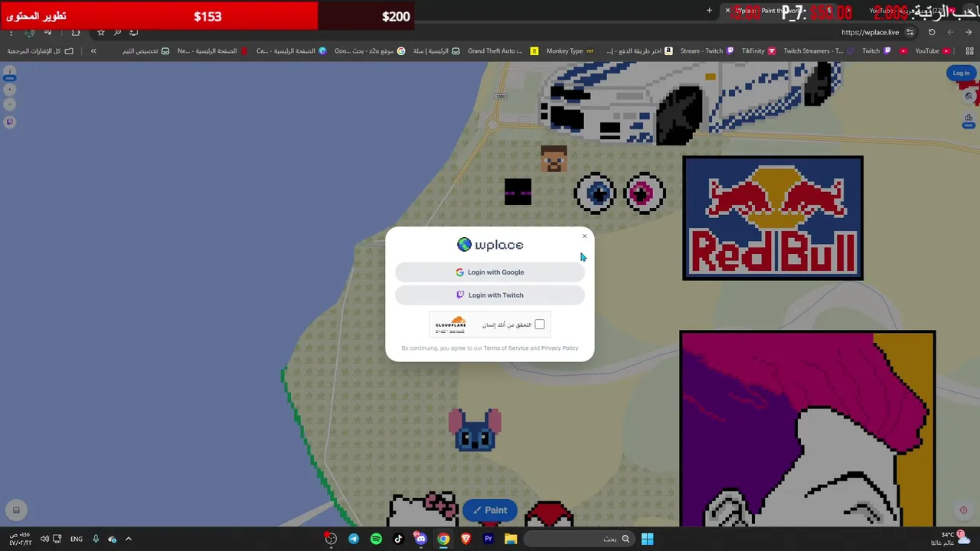Go forward with browser arrow

[950, 32]
